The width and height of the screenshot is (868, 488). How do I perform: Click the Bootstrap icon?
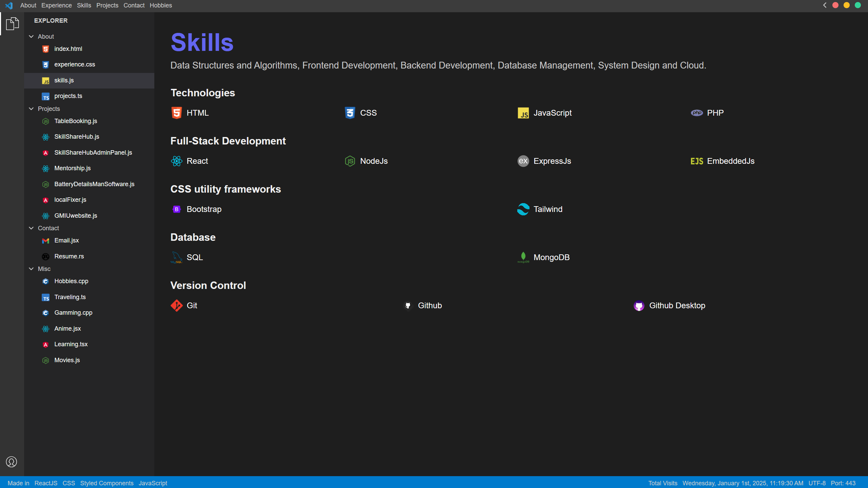176,209
